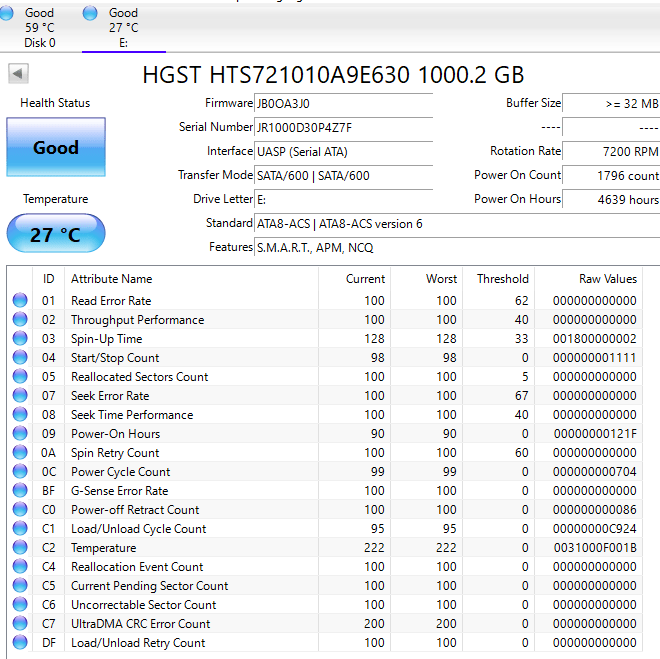The width and height of the screenshot is (660, 659).
Task: Click the Firmware field JB0OA3J0
Action: [x=343, y=103]
